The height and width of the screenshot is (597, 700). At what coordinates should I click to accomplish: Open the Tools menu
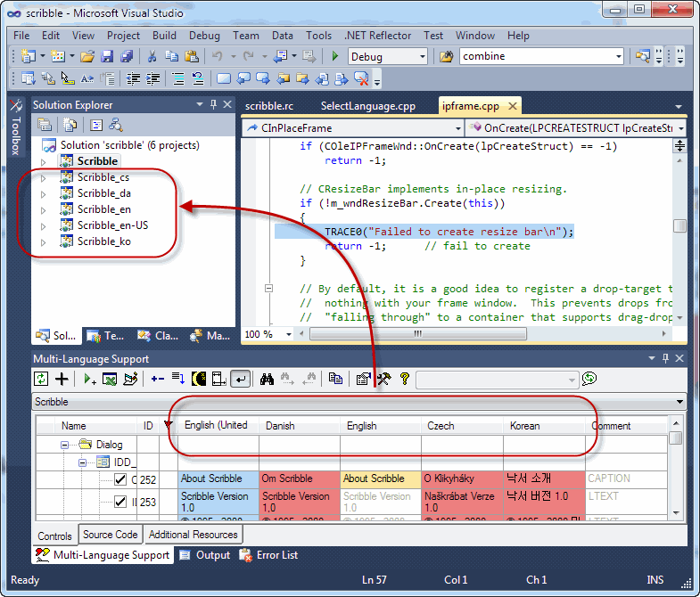[x=318, y=36]
